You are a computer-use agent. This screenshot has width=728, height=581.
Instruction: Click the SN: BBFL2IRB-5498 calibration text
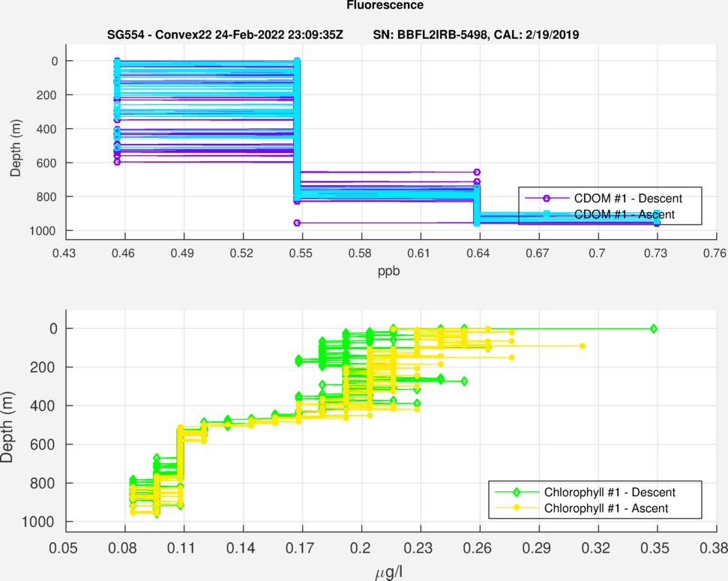click(475, 35)
